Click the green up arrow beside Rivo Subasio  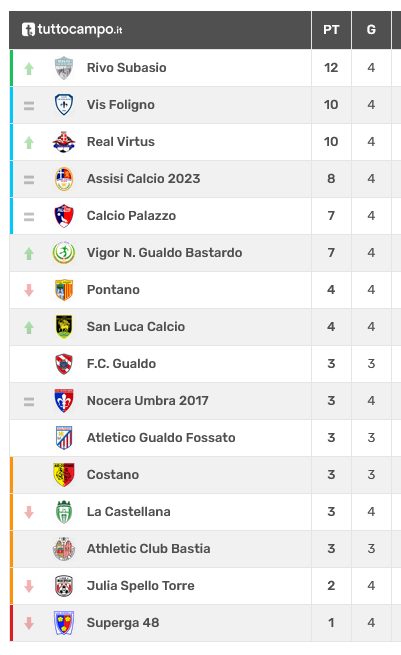29,69
